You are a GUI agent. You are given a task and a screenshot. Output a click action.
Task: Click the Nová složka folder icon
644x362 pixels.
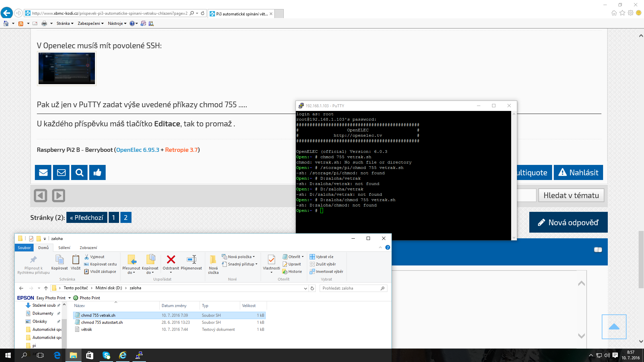point(213,260)
